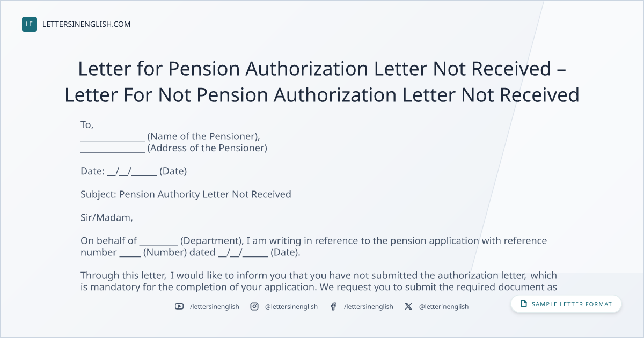644x338 pixels.
Task: Click the Facebook icon
Action: (333, 306)
